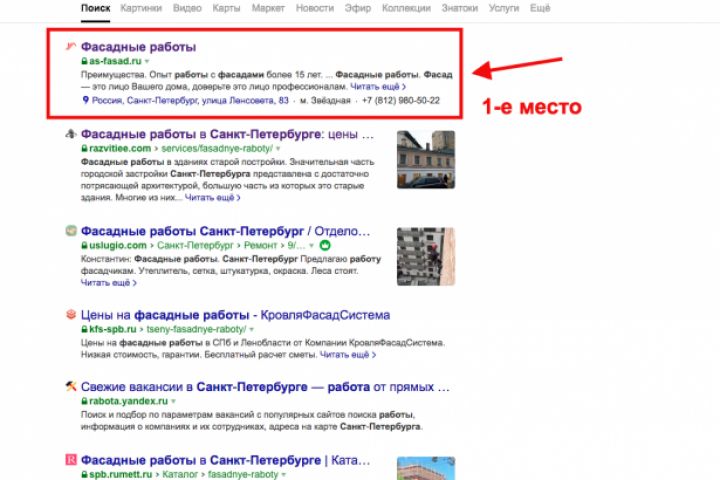Click the kfs-spb.ru favicon
The height and width of the screenshot is (480, 720).
[70, 314]
